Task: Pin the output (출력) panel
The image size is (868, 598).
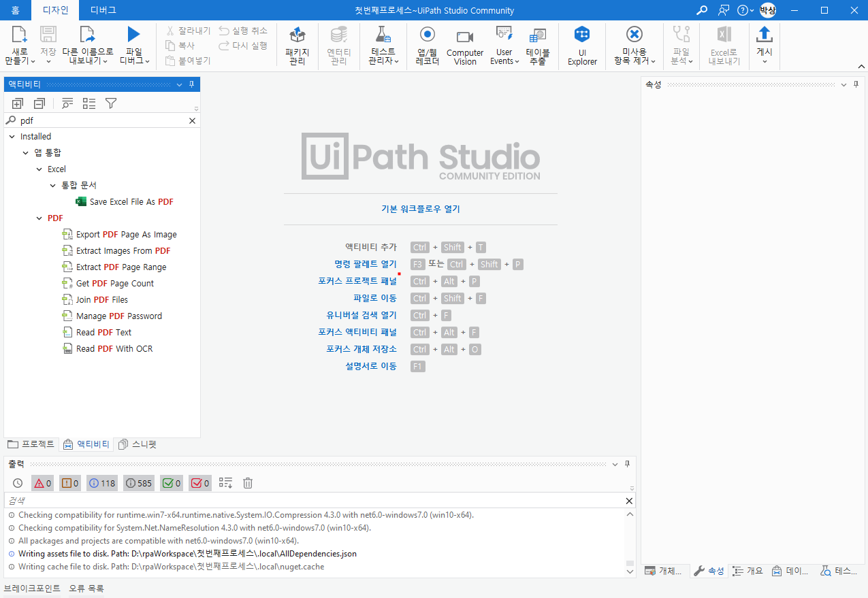Action: click(628, 464)
